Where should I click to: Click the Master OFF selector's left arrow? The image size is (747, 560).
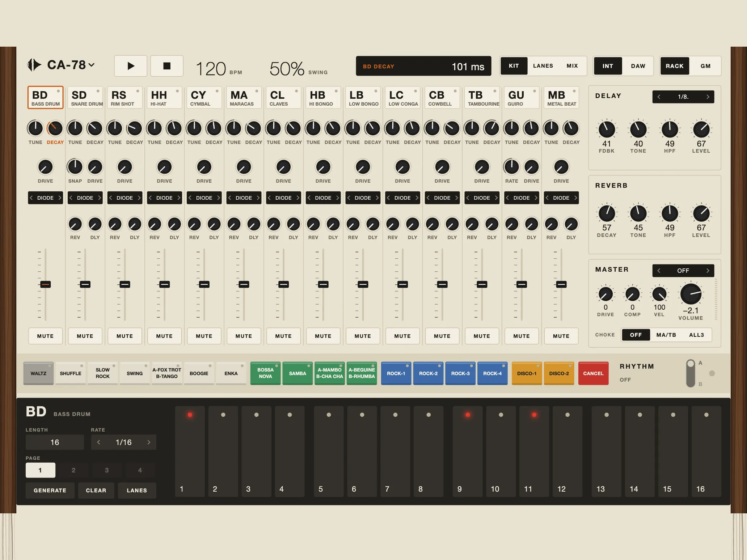(x=659, y=271)
